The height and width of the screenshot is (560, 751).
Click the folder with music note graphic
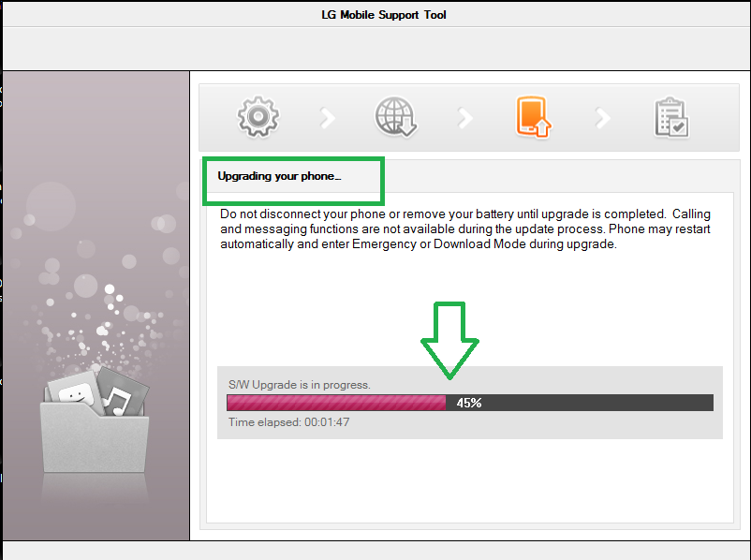click(95, 420)
